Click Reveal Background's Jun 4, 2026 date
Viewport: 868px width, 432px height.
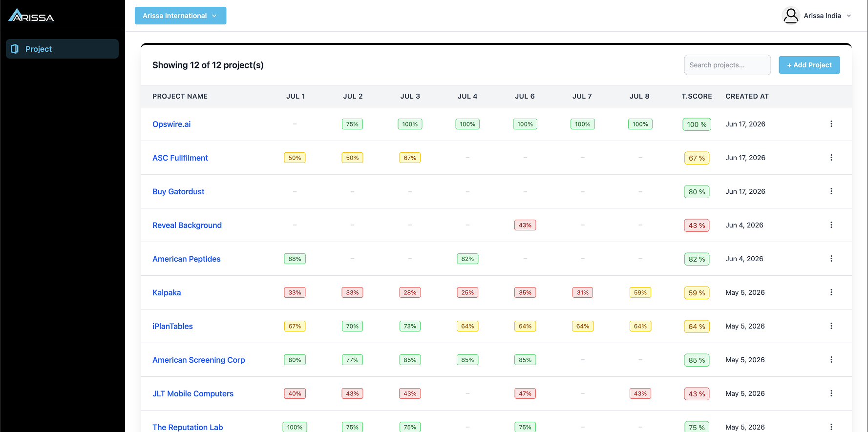coord(744,225)
